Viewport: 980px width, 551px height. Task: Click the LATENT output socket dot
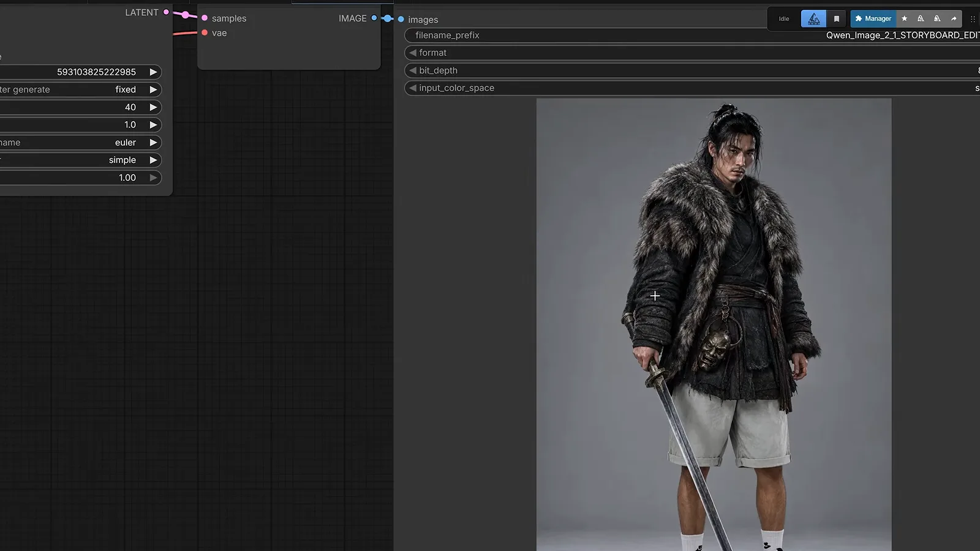click(166, 12)
